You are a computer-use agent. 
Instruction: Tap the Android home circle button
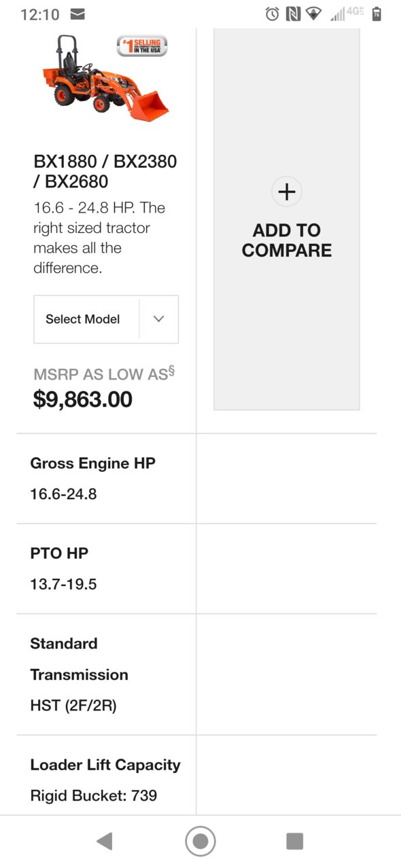pos(201,842)
